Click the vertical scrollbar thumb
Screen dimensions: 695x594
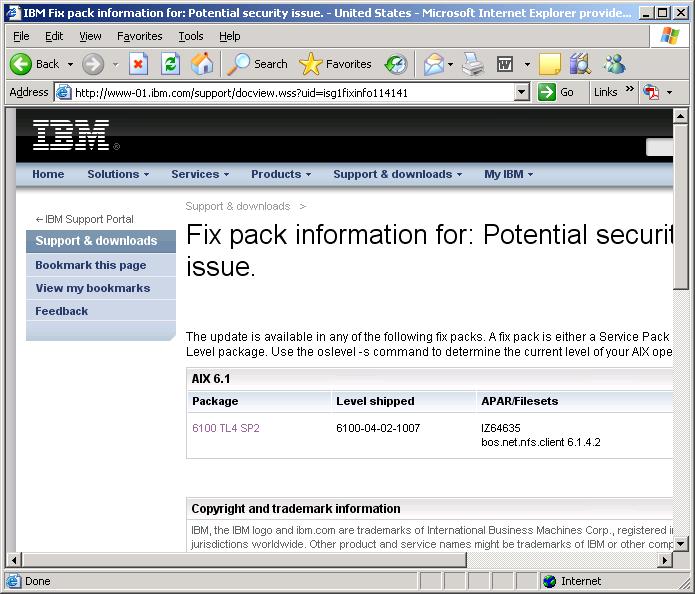click(x=680, y=207)
